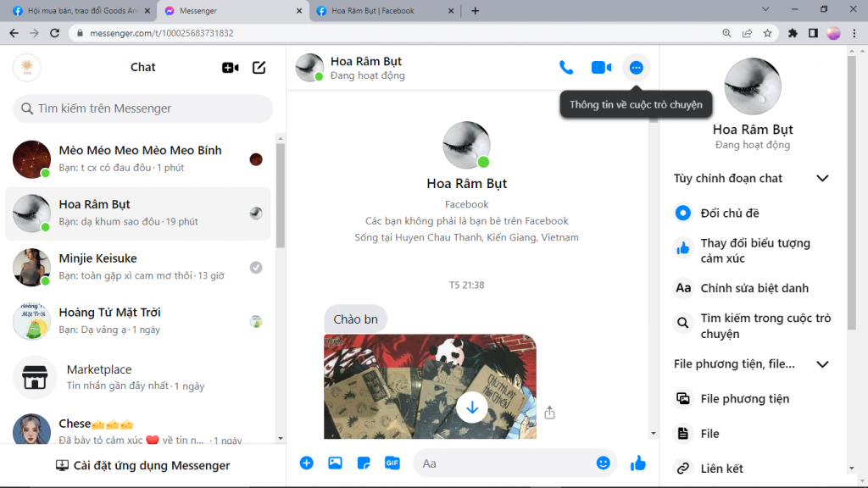Start a voice call with Hoa Râm Bụt
The height and width of the screenshot is (488, 868).
566,68
